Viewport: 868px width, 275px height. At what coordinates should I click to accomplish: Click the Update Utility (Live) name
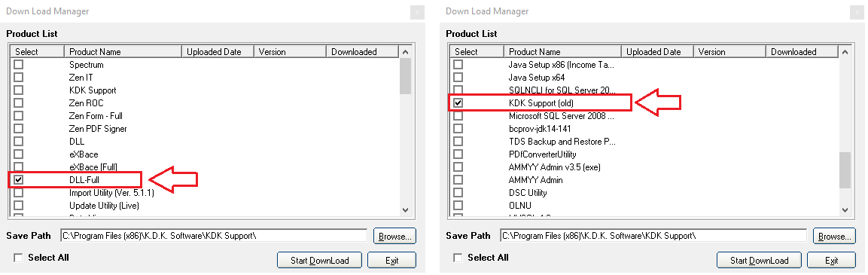pyautogui.click(x=104, y=205)
